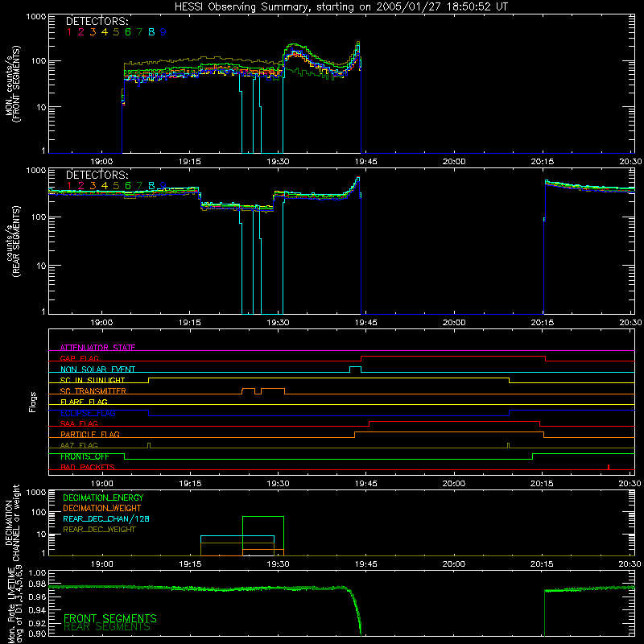Click the ECLIPSE_FLAG label

(88, 413)
